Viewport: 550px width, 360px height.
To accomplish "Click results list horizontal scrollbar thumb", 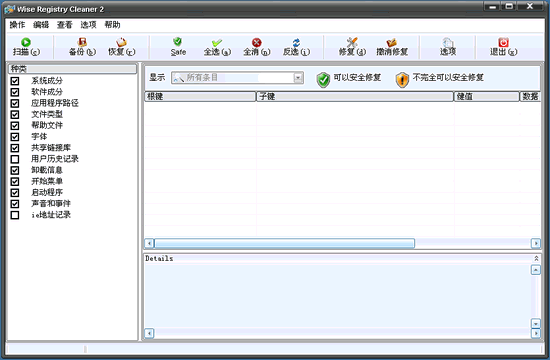I will (284, 243).
